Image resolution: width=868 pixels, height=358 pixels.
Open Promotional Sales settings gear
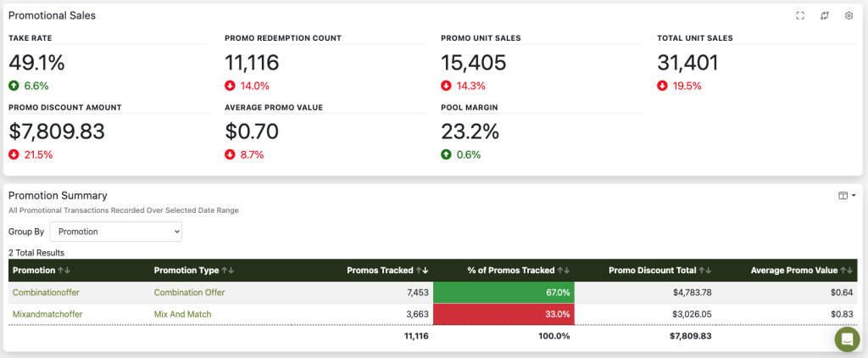pyautogui.click(x=849, y=15)
